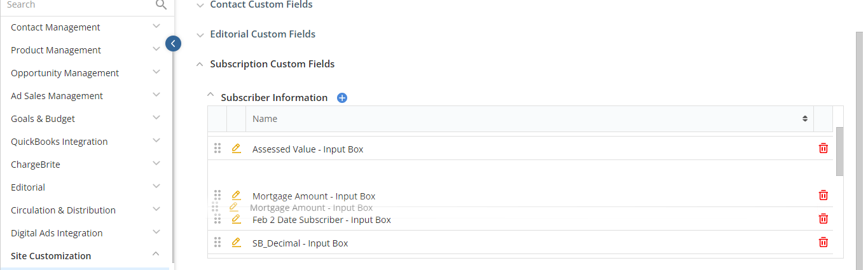
Task: Click the custom fields table scrollbar
Action: pyautogui.click(x=839, y=151)
